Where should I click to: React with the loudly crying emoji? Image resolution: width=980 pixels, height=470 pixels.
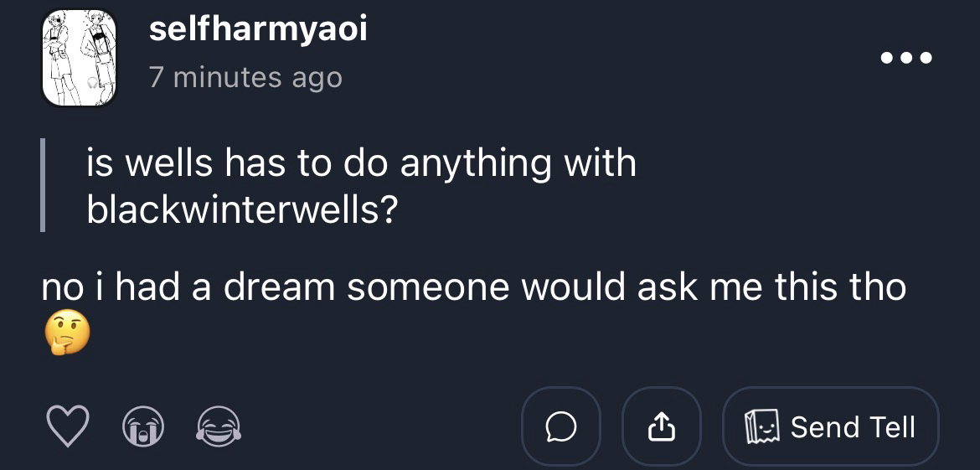click(143, 427)
